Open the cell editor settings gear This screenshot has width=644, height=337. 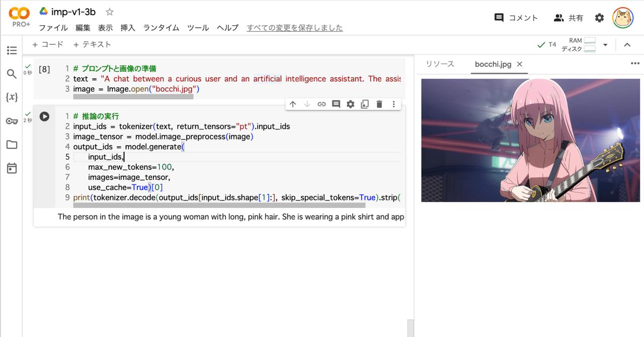350,104
